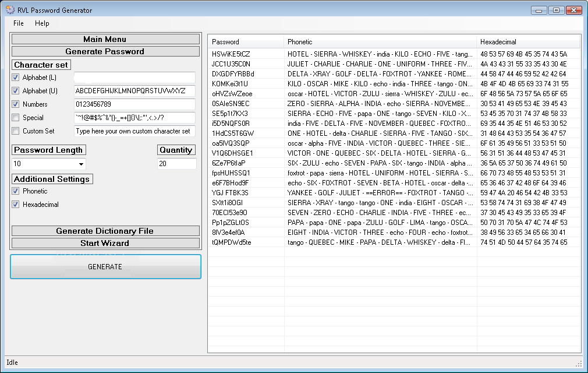Click the Special characters input field
Screen dimensions: 588x373
tap(134, 118)
